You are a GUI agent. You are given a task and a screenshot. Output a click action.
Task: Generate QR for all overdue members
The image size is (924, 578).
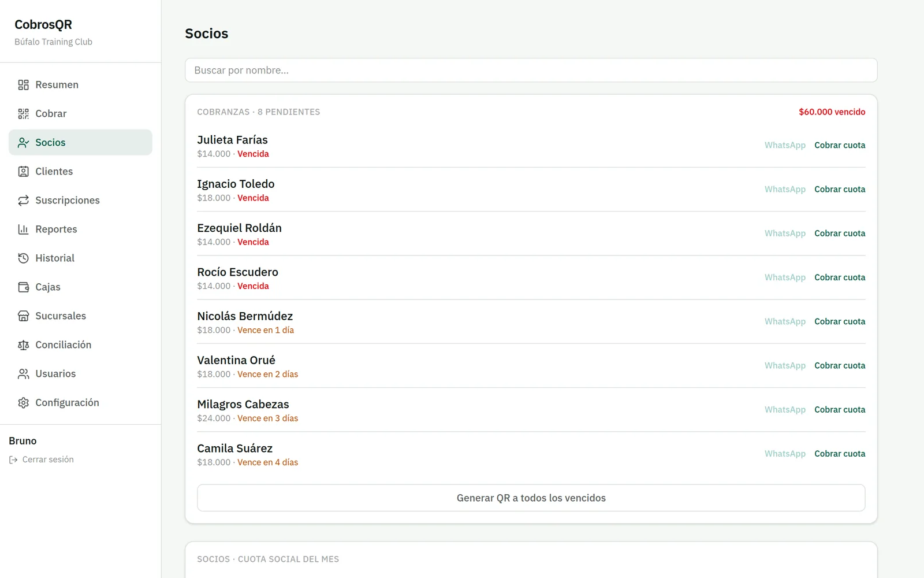(531, 498)
